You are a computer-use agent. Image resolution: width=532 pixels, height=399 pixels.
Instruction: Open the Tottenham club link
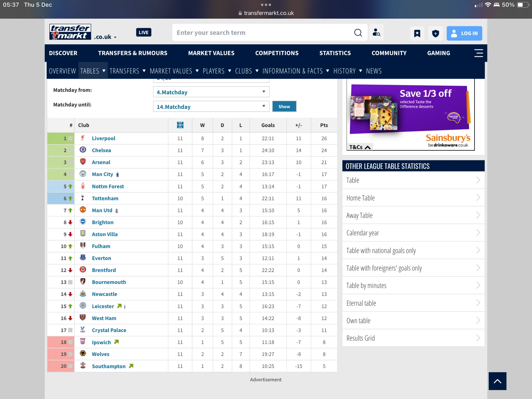pos(105,198)
